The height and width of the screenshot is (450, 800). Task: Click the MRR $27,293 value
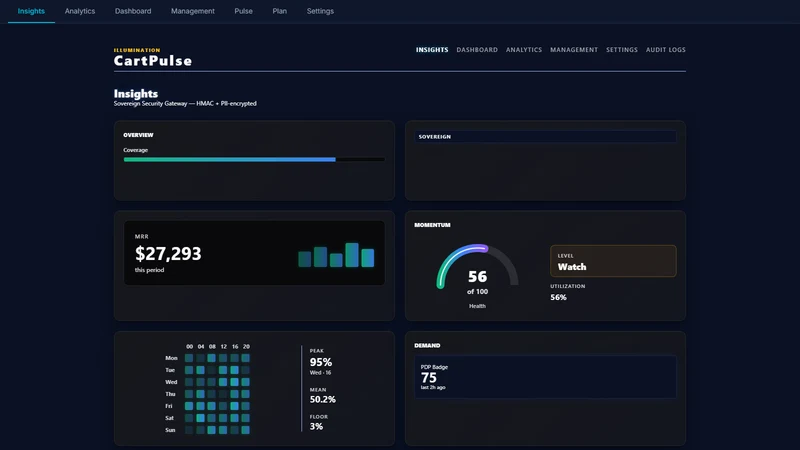click(x=168, y=254)
